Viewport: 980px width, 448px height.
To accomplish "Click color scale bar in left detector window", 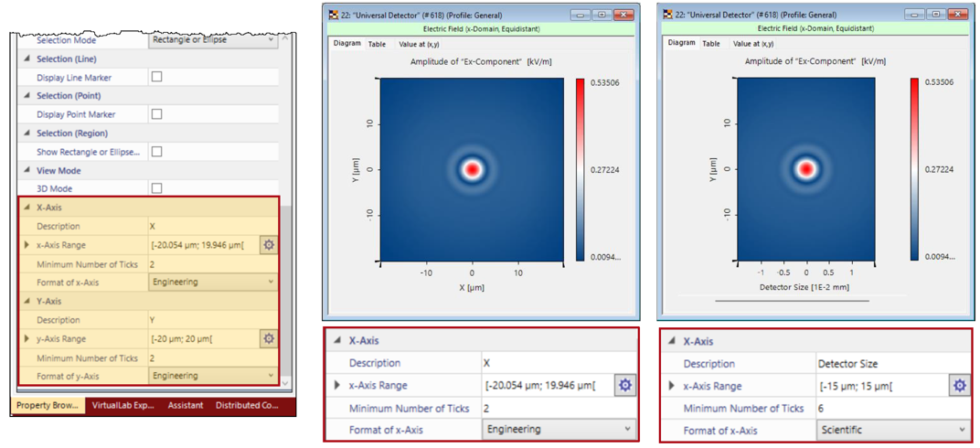I will (580, 169).
